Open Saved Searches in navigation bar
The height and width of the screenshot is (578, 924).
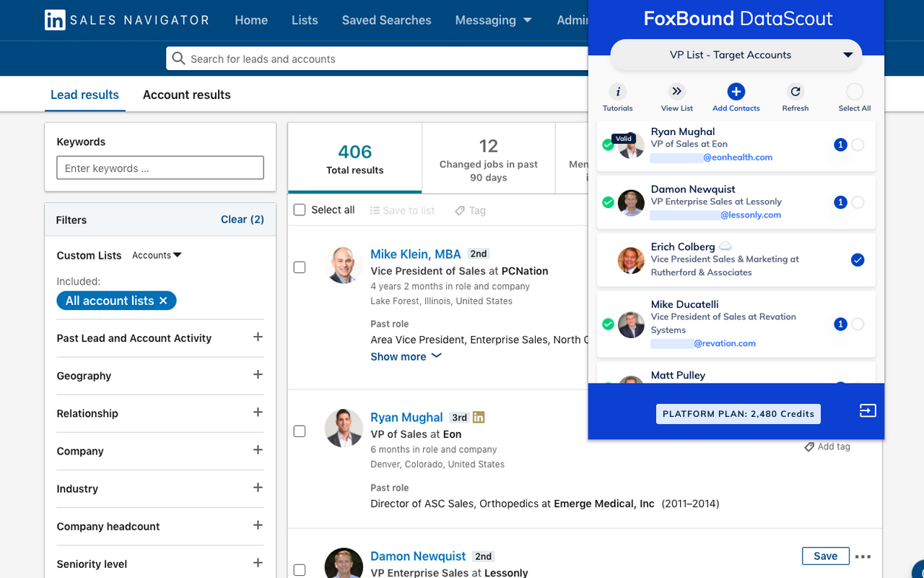click(386, 20)
